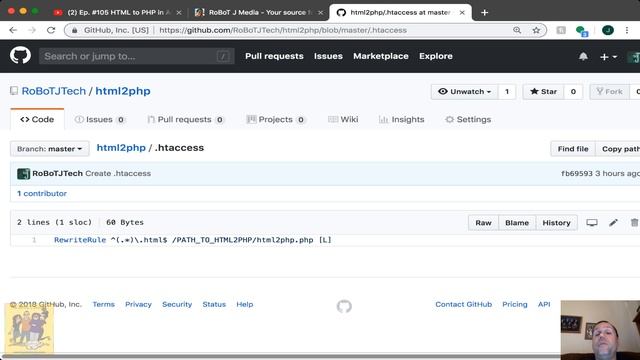Open the Privacy footer link

click(138, 304)
